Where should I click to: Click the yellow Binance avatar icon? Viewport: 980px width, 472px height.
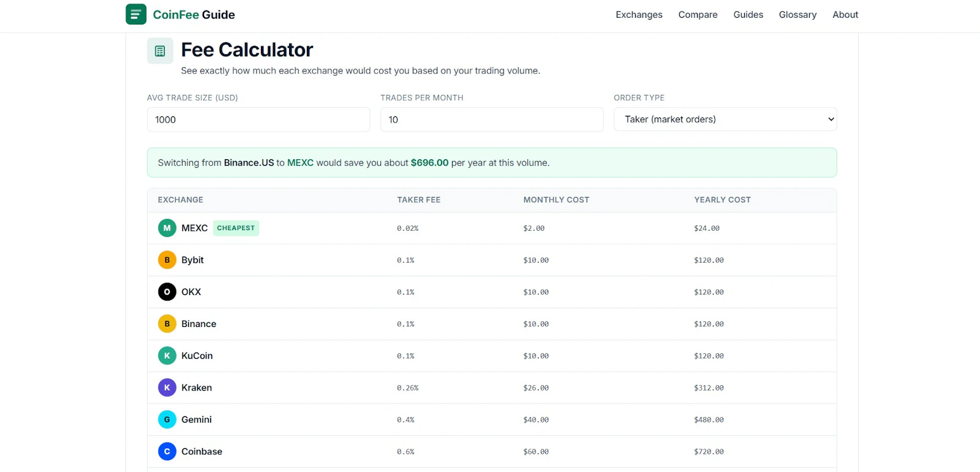pos(167,324)
